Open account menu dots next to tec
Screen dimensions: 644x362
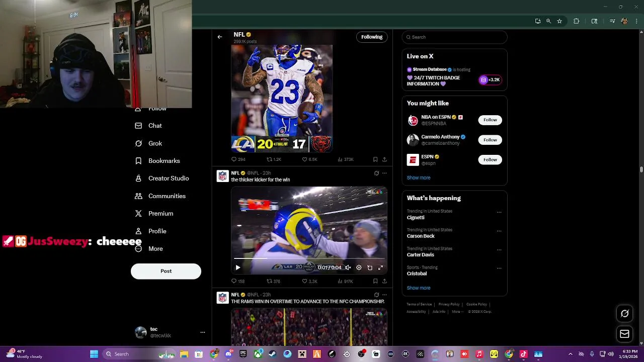point(203,332)
